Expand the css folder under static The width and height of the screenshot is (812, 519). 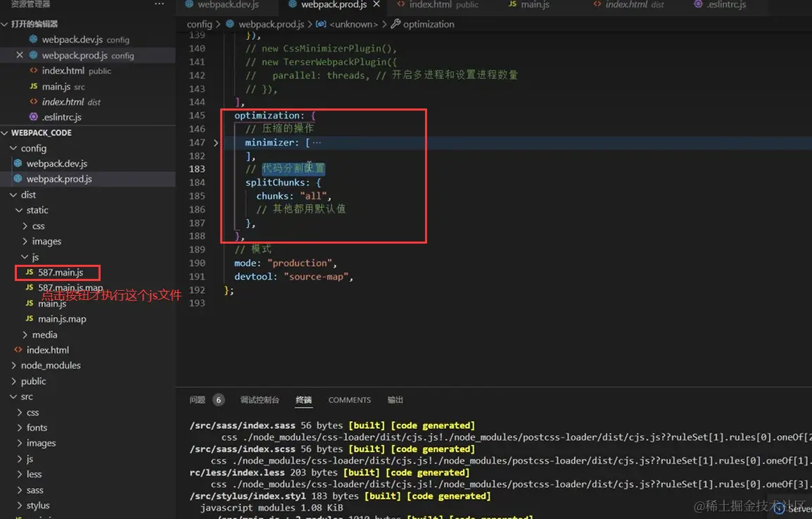pos(25,226)
